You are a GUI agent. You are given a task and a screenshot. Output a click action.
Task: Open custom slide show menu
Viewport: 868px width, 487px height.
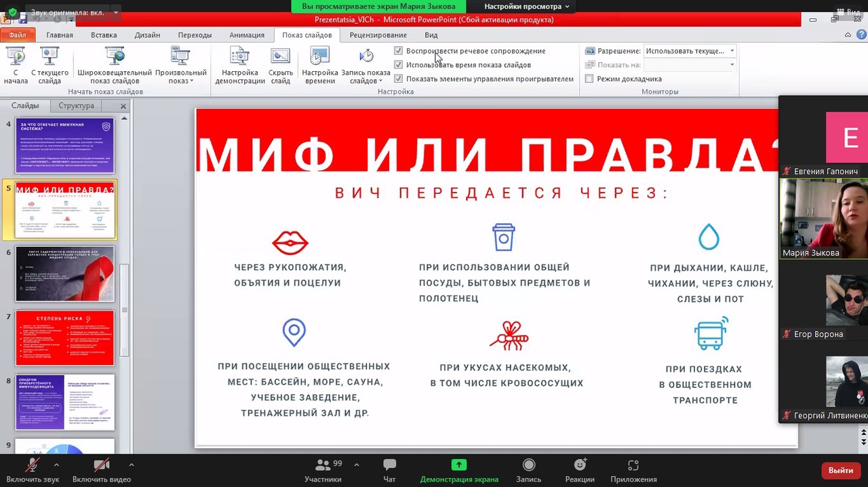pyautogui.click(x=180, y=66)
